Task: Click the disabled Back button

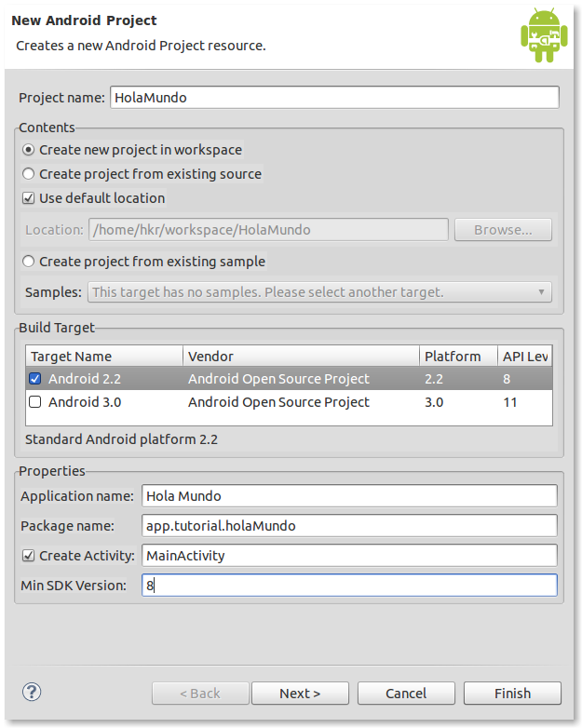Action: pos(200,694)
